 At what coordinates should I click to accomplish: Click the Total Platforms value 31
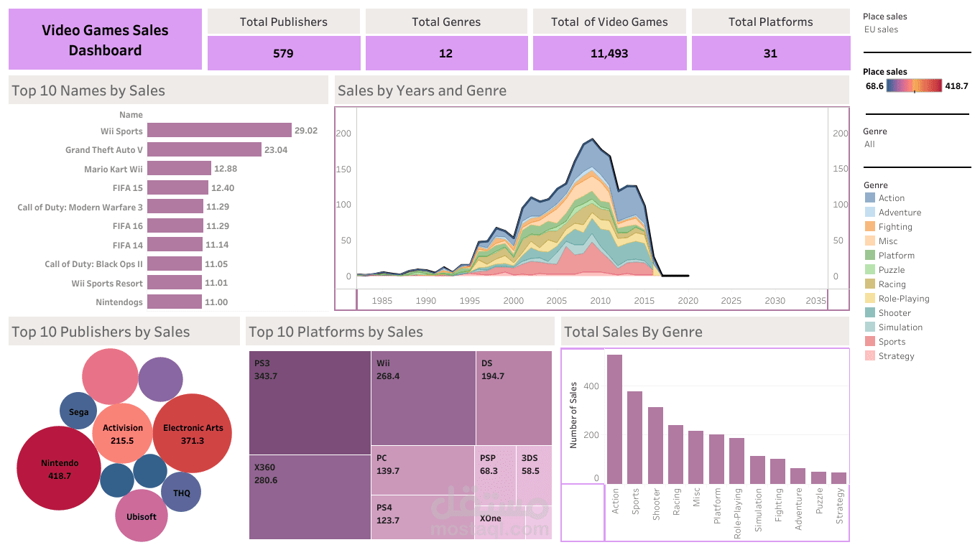770,53
